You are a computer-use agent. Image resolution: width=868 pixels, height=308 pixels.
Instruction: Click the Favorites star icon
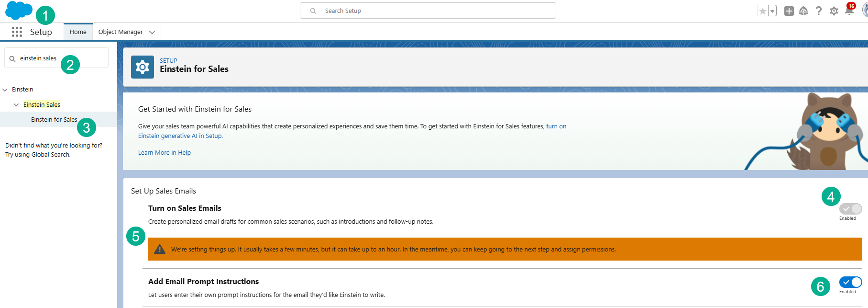[x=762, y=11]
